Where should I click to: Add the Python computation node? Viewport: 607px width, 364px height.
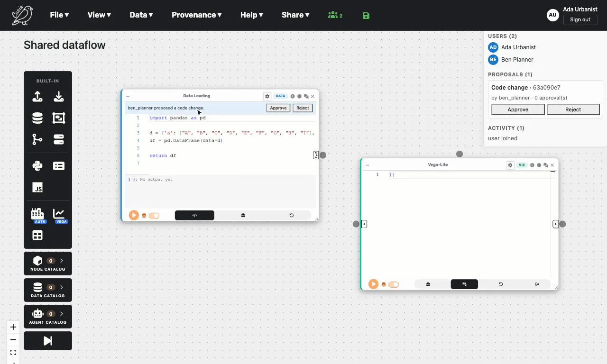pos(37,166)
